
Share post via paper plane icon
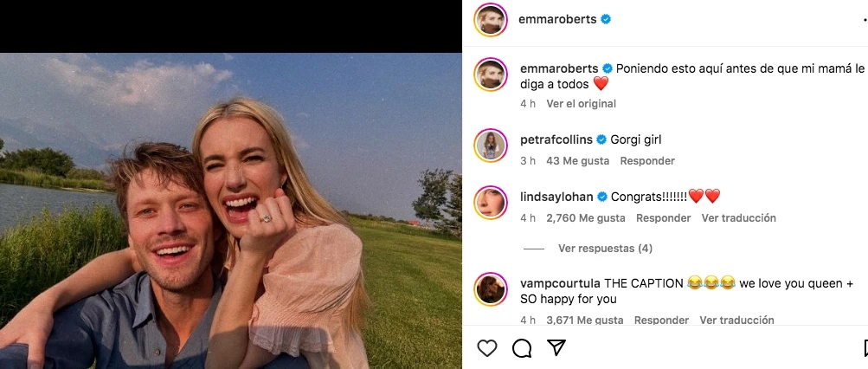(x=556, y=348)
